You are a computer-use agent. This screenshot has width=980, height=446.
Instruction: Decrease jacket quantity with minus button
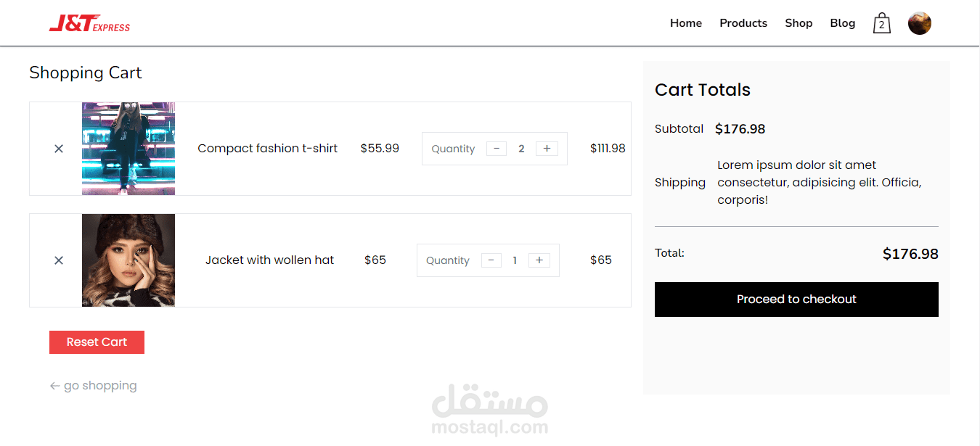[491, 260]
